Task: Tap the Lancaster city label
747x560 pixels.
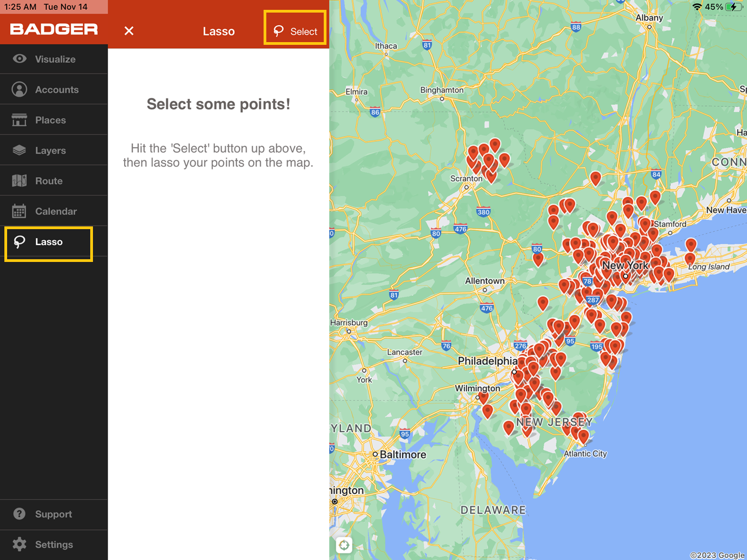Action: click(405, 352)
